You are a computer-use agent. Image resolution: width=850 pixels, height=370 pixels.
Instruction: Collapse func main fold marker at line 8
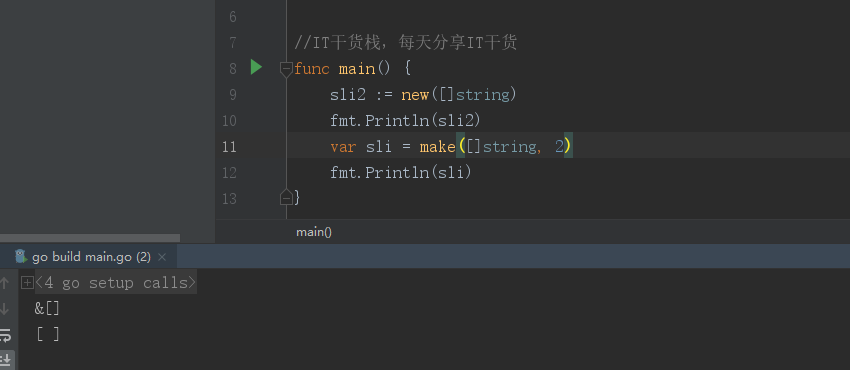click(x=286, y=69)
